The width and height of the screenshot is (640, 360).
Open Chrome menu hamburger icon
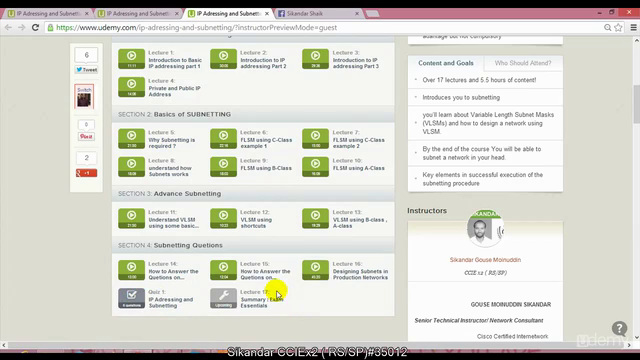pyautogui.click(x=633, y=27)
